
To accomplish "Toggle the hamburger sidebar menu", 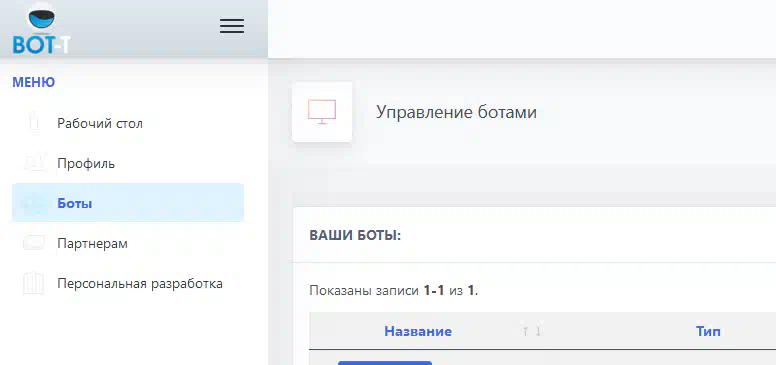I will (232, 26).
